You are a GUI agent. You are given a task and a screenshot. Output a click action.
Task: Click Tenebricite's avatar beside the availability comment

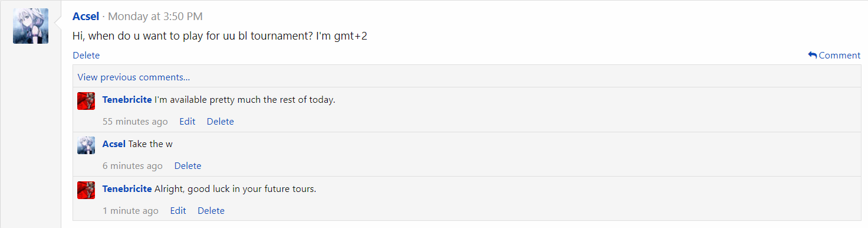[x=86, y=101]
